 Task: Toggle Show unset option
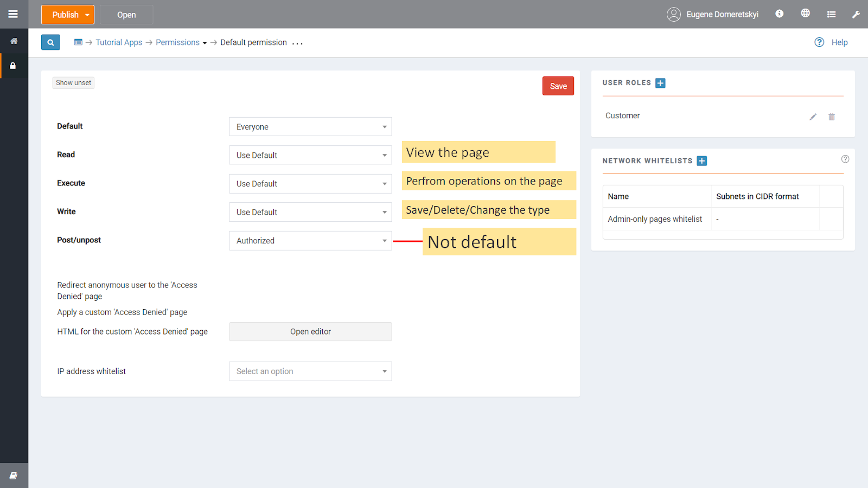coord(73,83)
